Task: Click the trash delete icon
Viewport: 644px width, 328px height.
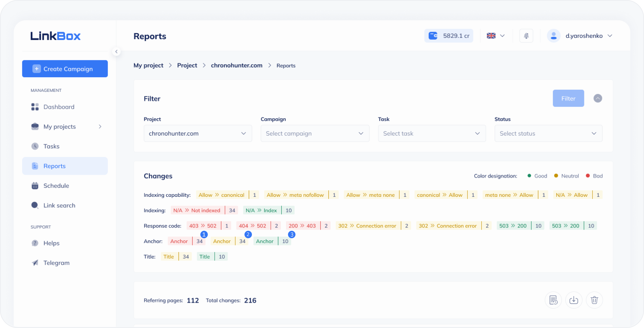Action: (595, 300)
